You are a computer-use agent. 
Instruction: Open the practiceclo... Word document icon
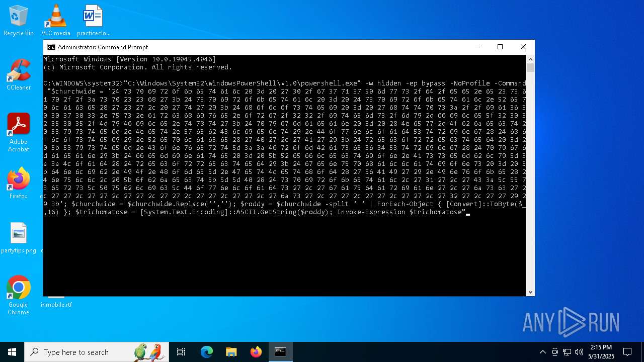(93, 21)
